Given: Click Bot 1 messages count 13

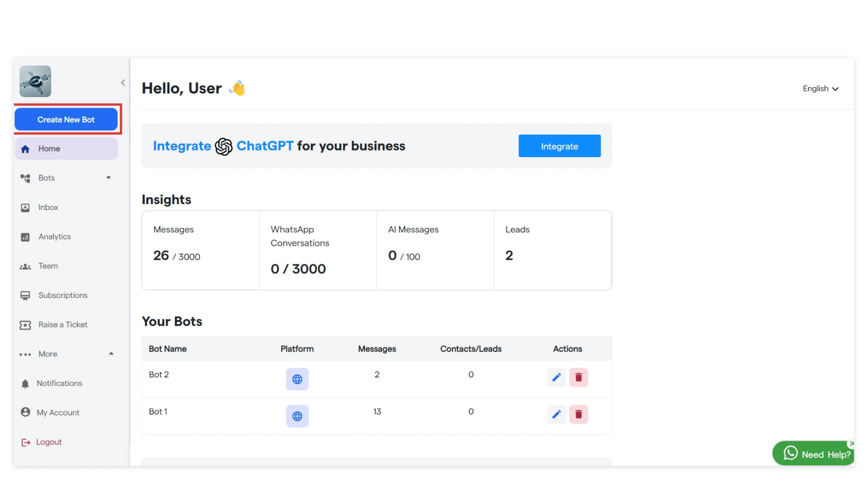Looking at the screenshot, I should click(377, 412).
